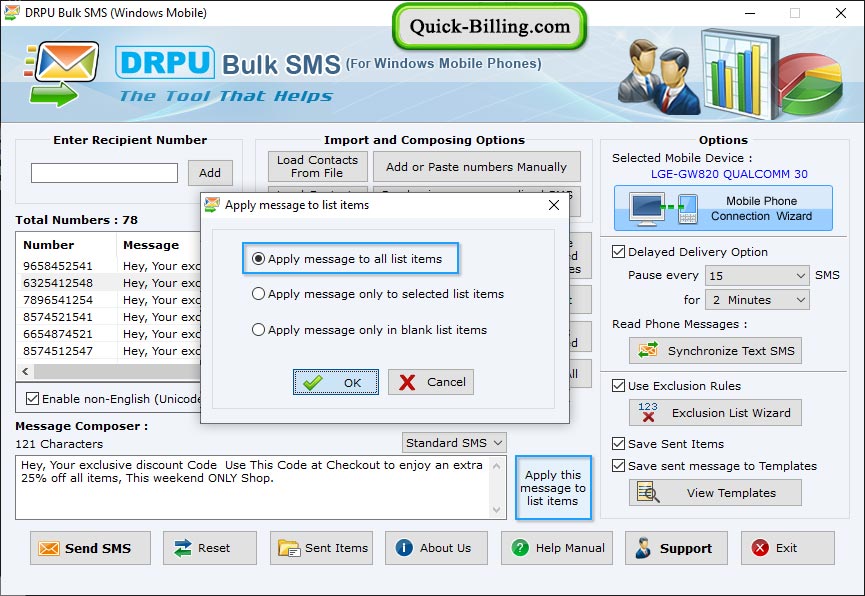Open the 2 Minutes duration dropdown
This screenshot has height=596, width=865.
point(757,300)
